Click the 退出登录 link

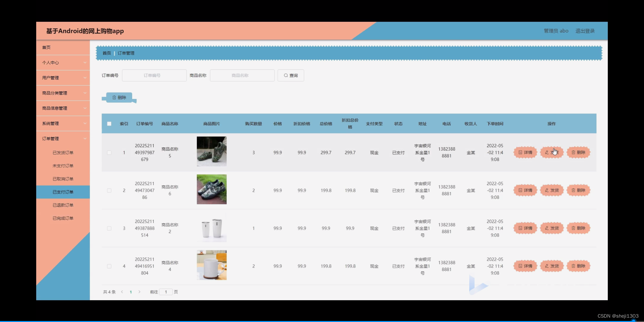(x=585, y=31)
